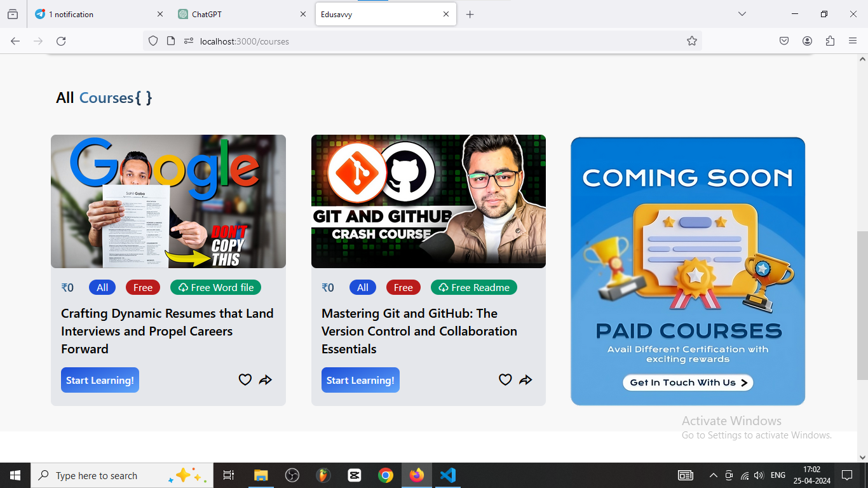This screenshot has width=868, height=488.
Task: Click the Free Word file badge
Action: pos(215,287)
